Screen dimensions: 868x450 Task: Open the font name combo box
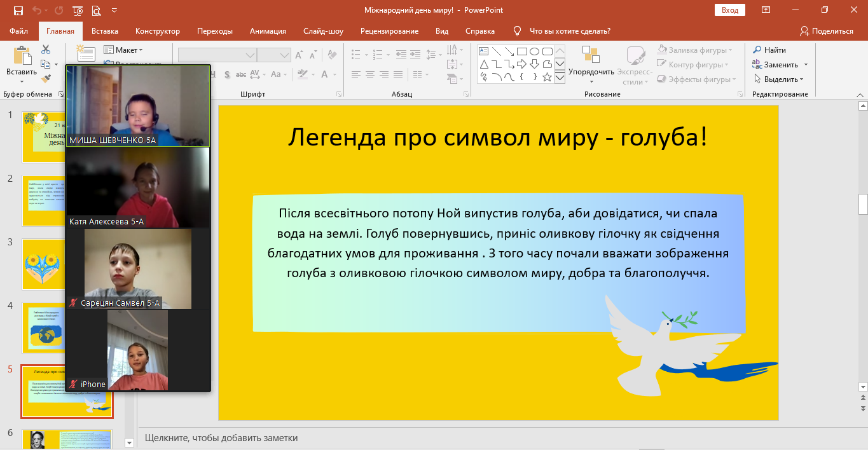pos(217,55)
